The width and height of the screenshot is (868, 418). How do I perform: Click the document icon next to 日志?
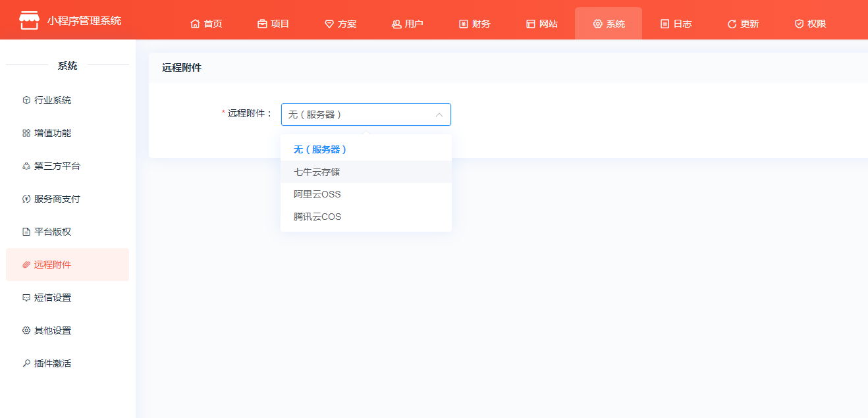[x=665, y=24]
